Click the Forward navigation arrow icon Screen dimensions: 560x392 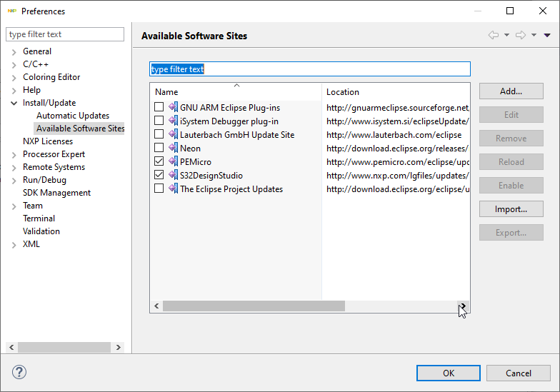point(521,35)
